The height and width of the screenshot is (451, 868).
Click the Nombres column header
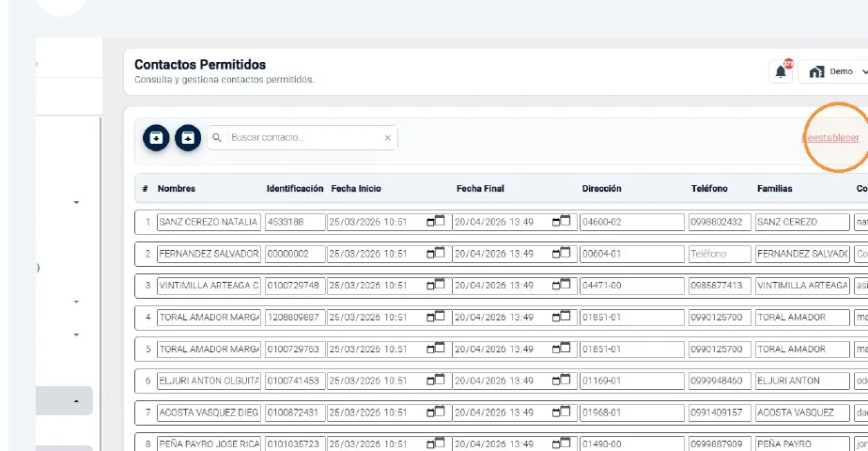pyautogui.click(x=177, y=189)
